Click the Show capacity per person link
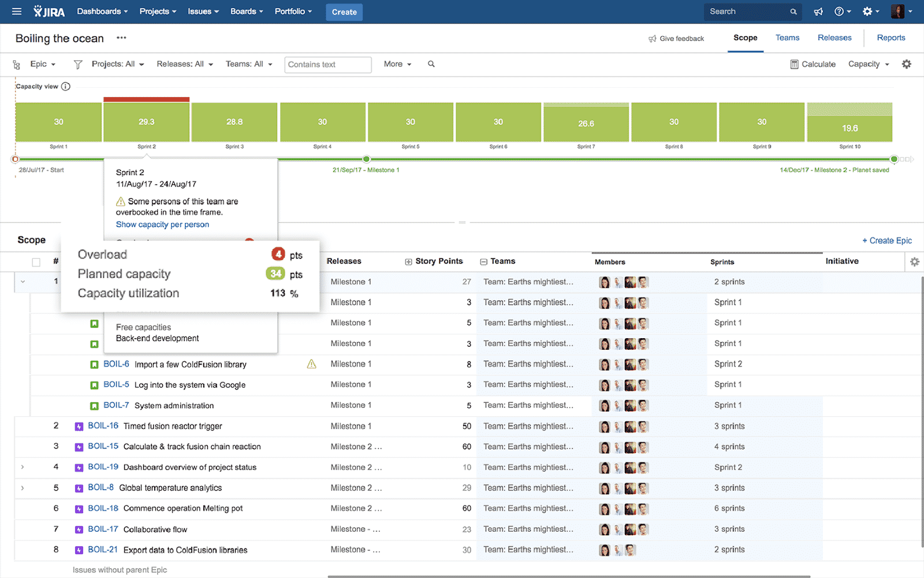 (x=162, y=224)
